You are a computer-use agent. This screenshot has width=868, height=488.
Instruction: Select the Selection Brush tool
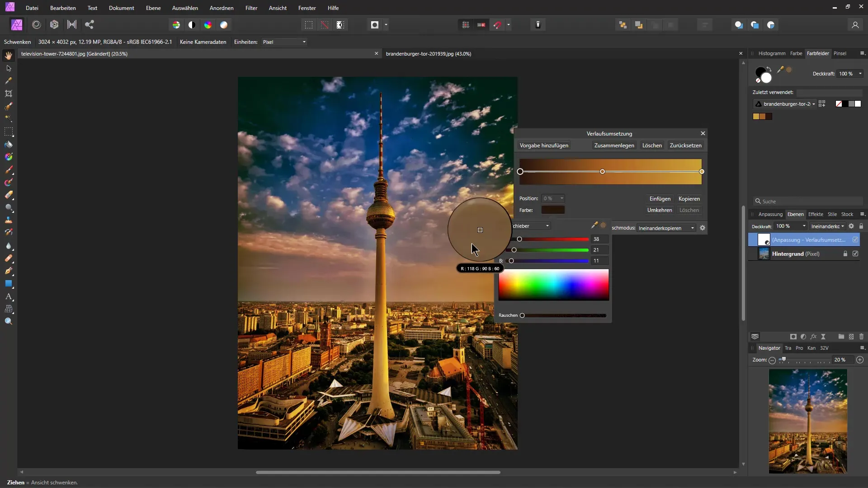[9, 106]
